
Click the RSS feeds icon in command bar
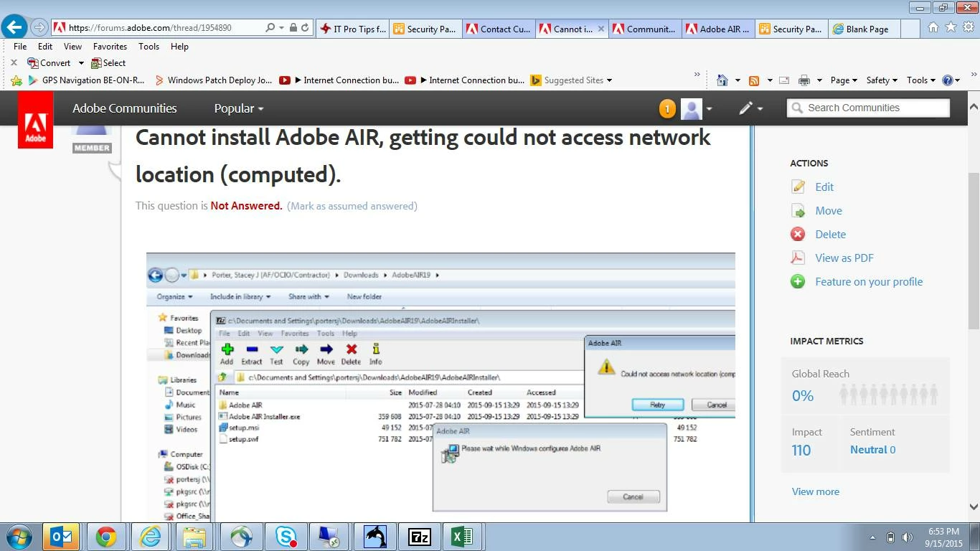tap(754, 80)
